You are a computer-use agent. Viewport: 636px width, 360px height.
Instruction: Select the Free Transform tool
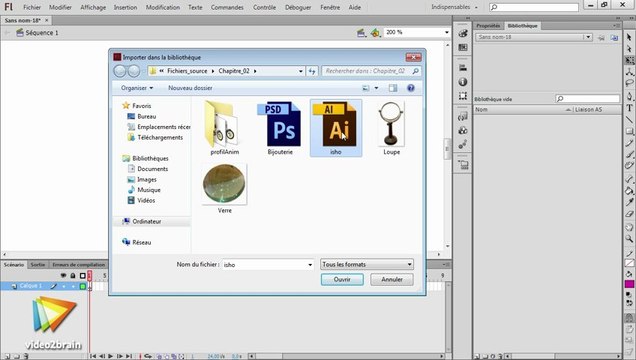[x=629, y=60]
